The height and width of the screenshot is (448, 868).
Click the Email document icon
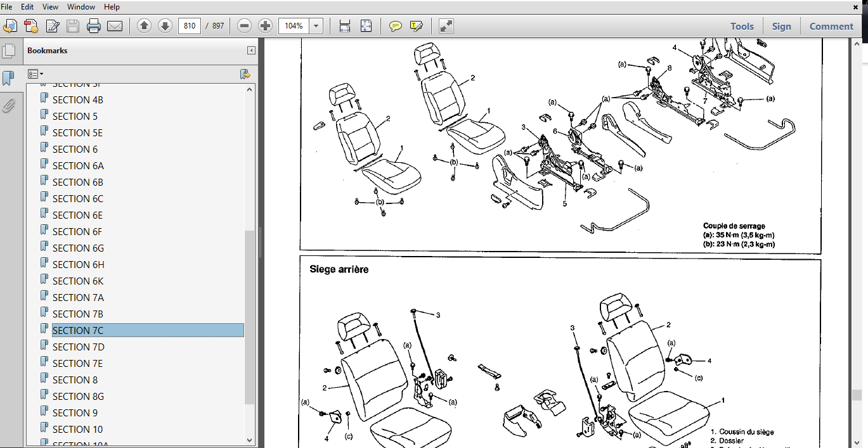(x=115, y=26)
